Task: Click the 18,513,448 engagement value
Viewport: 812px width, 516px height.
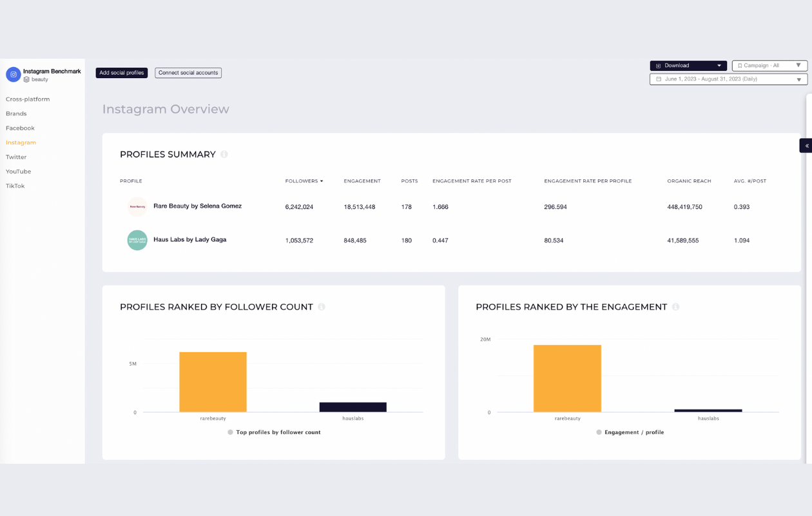Action: [360, 207]
